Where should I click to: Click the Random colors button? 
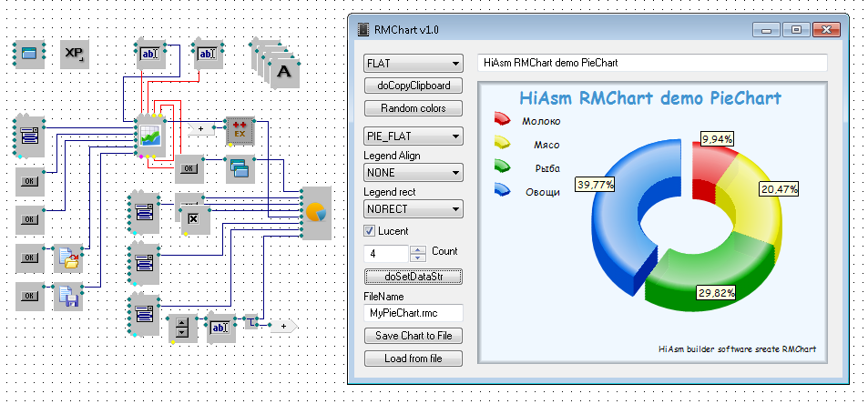[413, 108]
